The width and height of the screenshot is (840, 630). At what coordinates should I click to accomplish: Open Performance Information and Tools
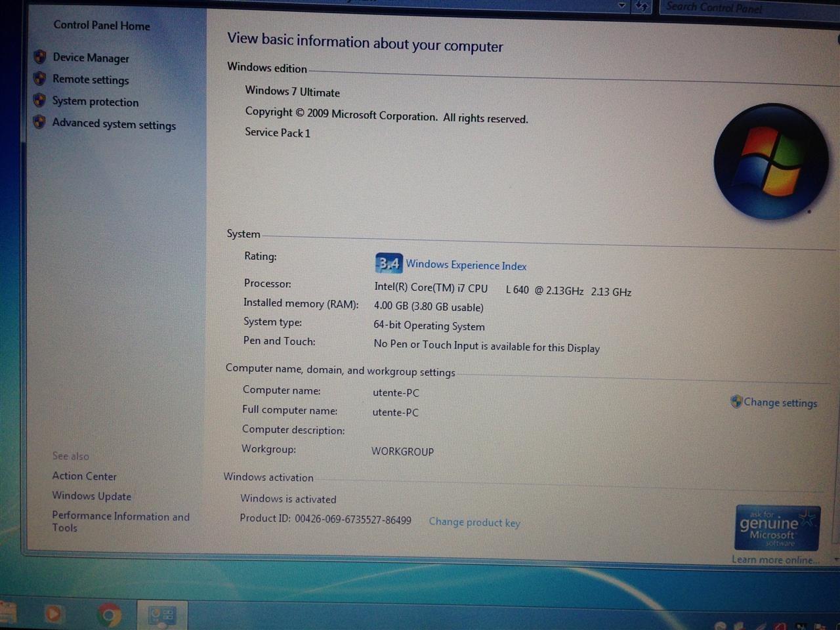[x=121, y=522]
